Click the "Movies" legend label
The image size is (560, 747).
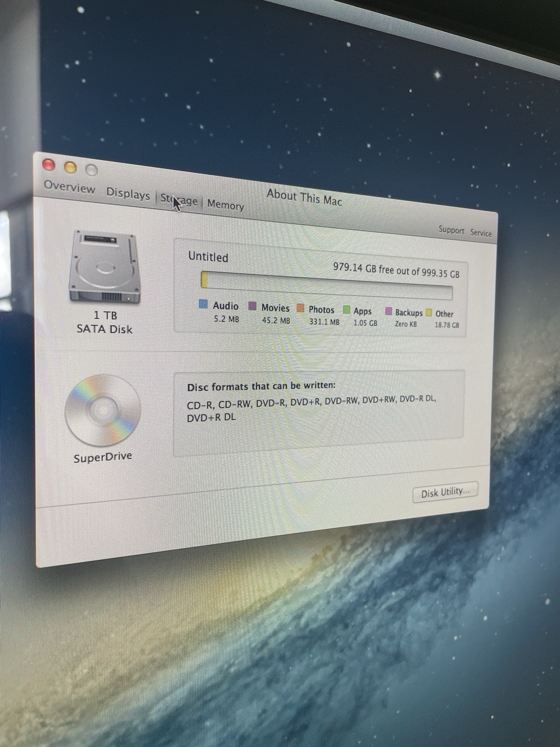pyautogui.click(x=275, y=308)
